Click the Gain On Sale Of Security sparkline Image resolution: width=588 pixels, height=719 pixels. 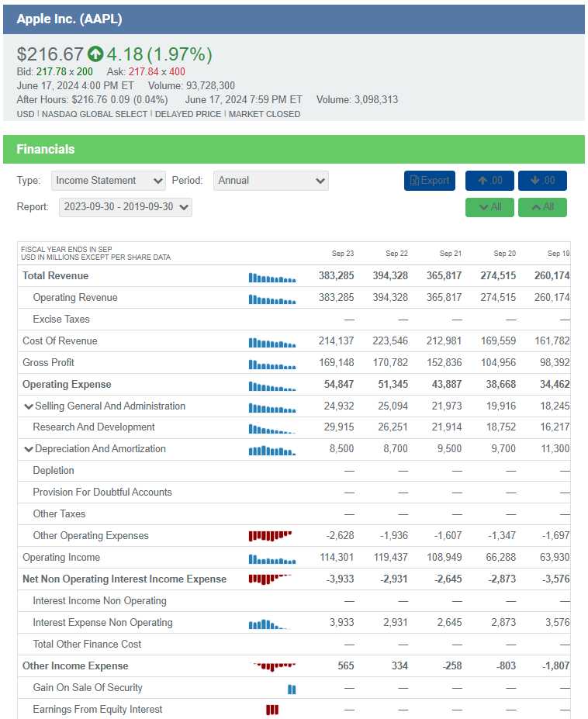pyautogui.click(x=292, y=690)
